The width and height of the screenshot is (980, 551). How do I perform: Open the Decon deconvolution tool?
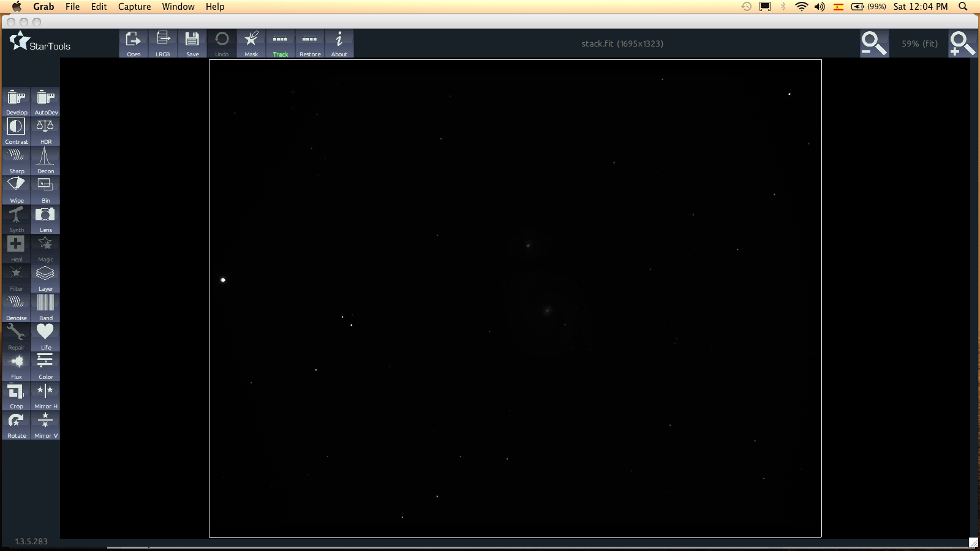point(46,160)
